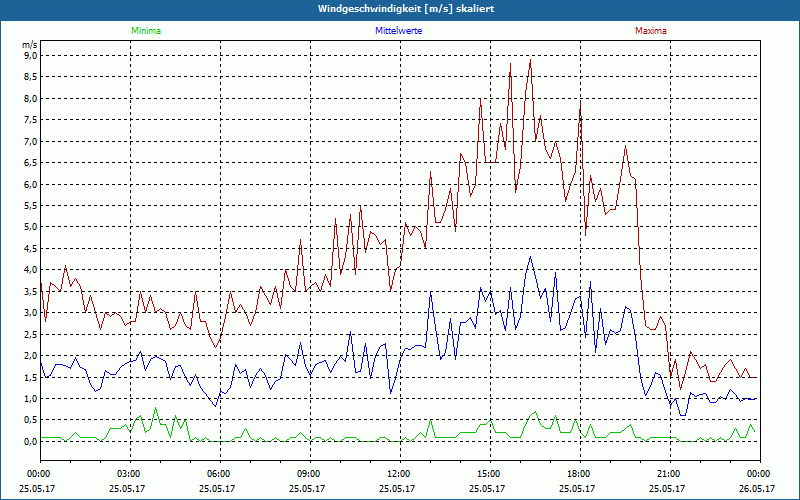800x500 pixels.
Task: Click the Mittelwerte legend label
Action: [398, 31]
